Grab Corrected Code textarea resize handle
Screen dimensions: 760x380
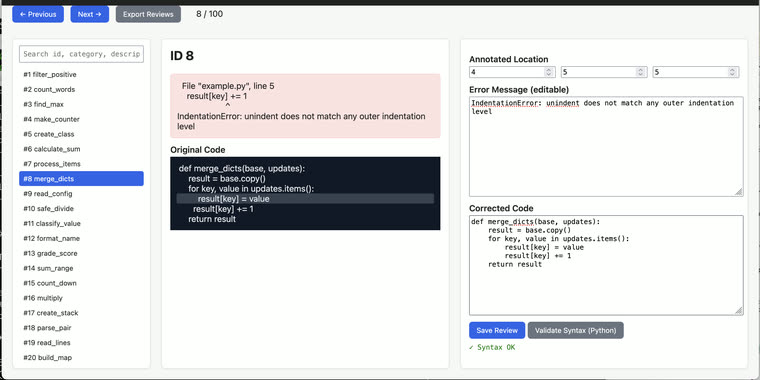click(x=739, y=311)
